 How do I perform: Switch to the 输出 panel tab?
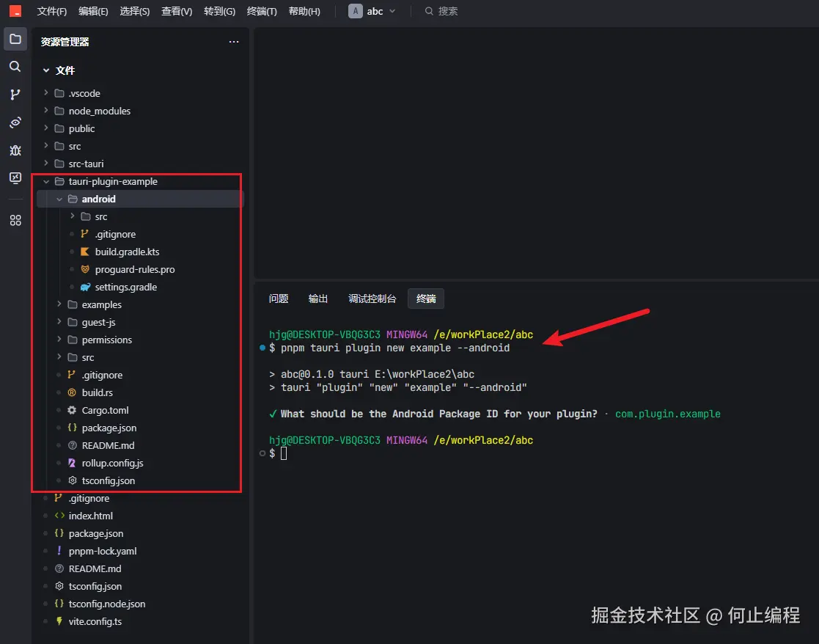318,299
